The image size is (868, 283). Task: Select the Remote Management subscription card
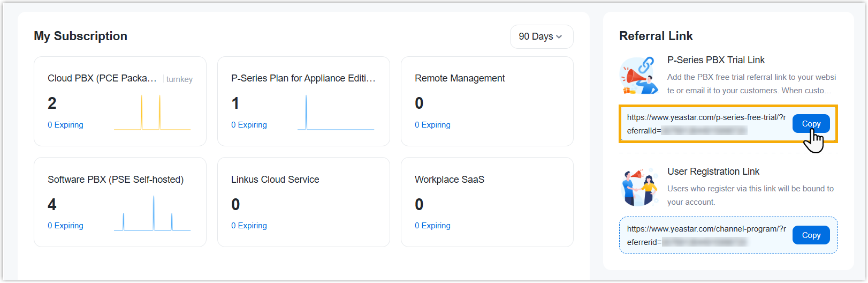click(486, 101)
